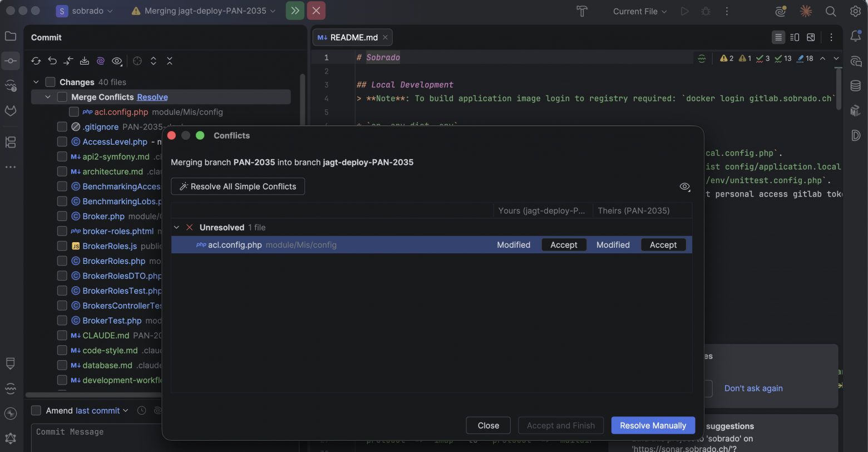Screen dimensions: 868x452
Task: Toggle the Changes root checkbox
Action: [50, 82]
